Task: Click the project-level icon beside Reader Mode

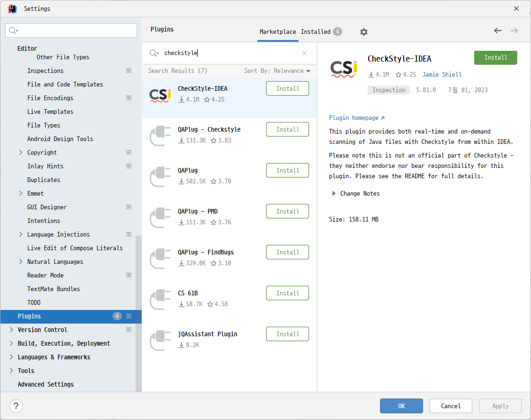Action: (x=129, y=276)
